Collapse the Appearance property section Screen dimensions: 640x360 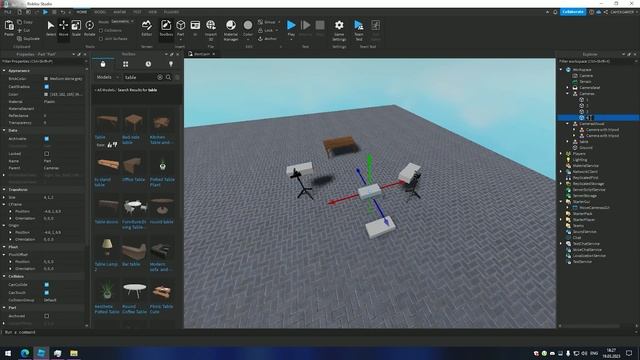(4, 71)
